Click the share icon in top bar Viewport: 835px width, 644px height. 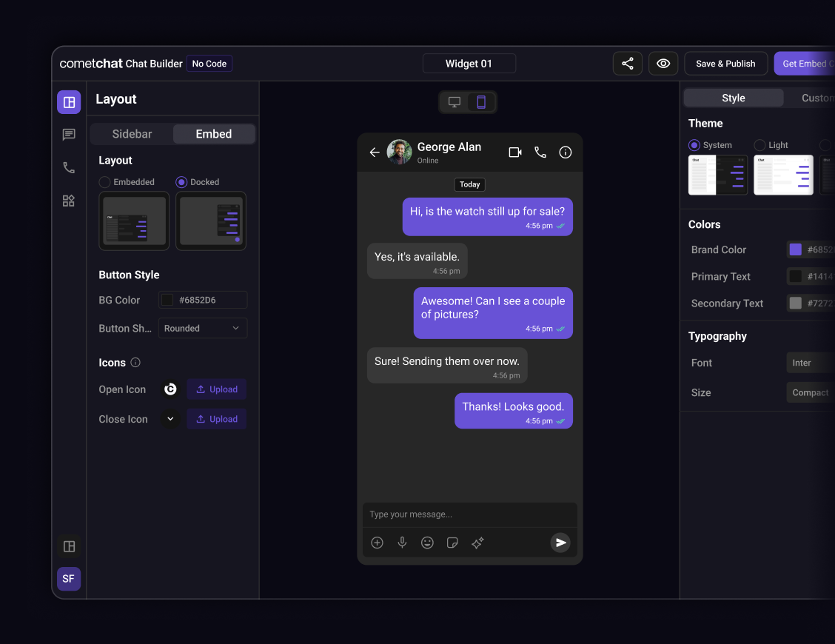click(x=627, y=64)
